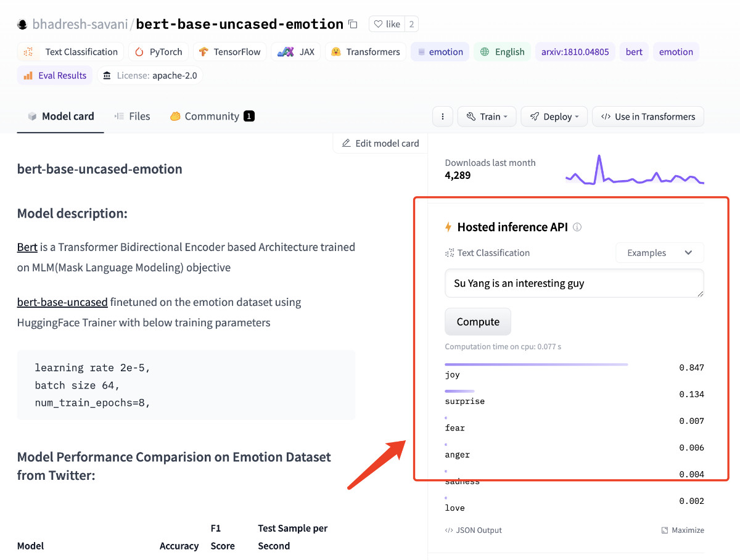Click the JSON Output code icon
This screenshot has height=560, width=740.
click(x=448, y=530)
